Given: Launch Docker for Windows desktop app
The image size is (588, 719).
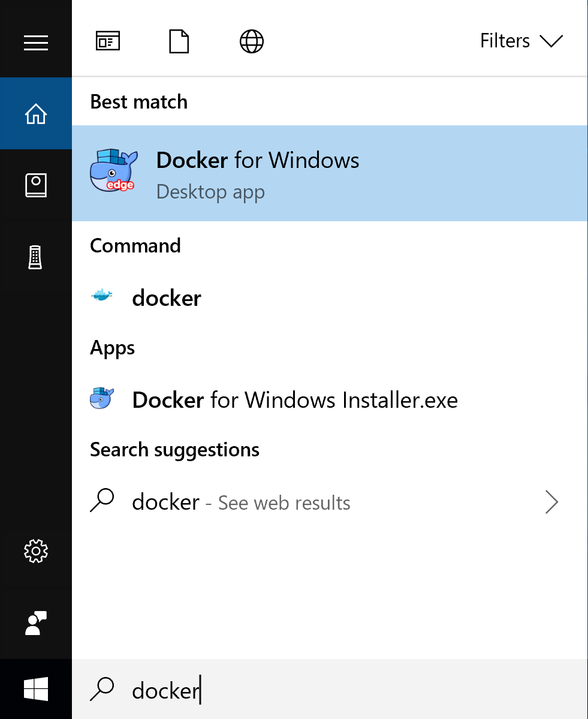Looking at the screenshot, I should (x=258, y=173).
